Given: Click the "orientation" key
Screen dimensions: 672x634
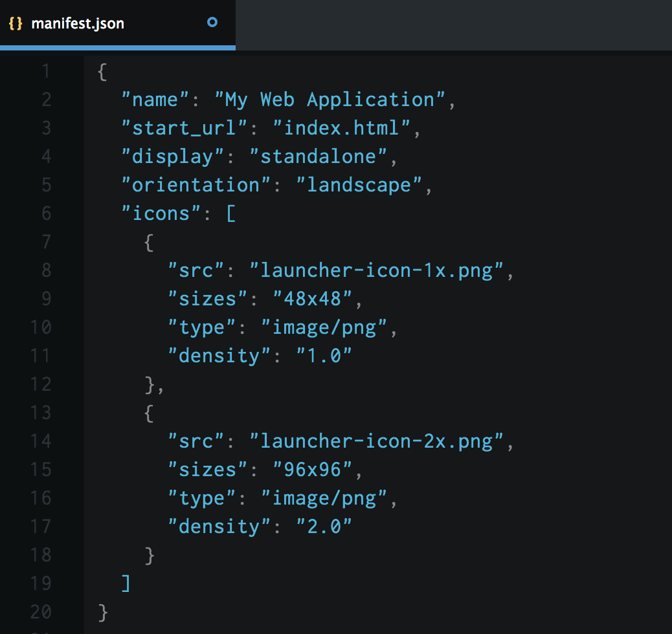Looking at the screenshot, I should coord(196,185).
